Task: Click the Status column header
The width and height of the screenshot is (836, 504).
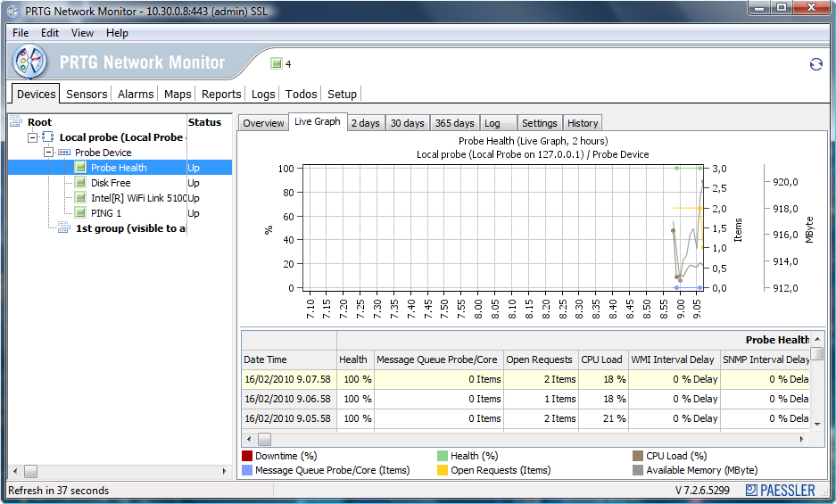Action: pos(204,122)
